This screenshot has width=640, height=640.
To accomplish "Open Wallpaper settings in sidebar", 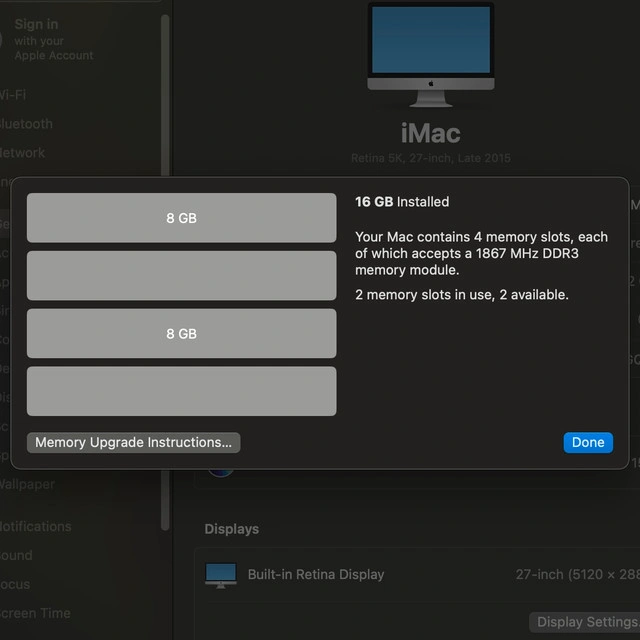I will [27, 484].
